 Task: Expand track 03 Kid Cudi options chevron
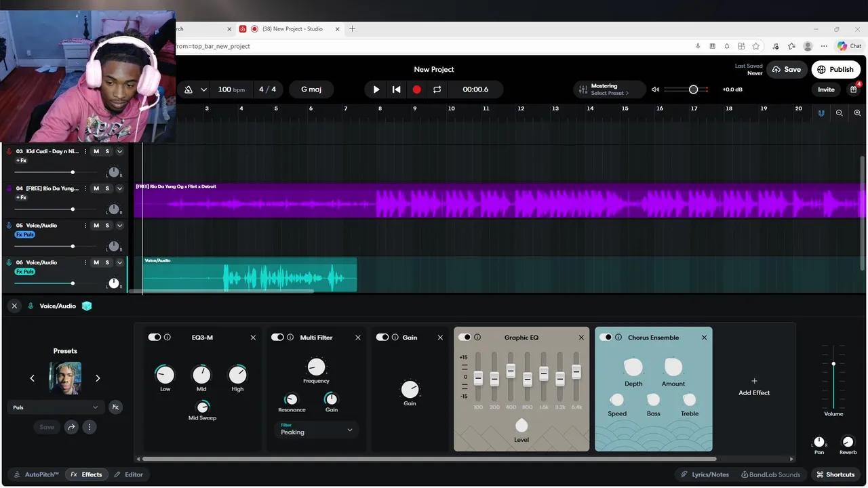(x=120, y=151)
